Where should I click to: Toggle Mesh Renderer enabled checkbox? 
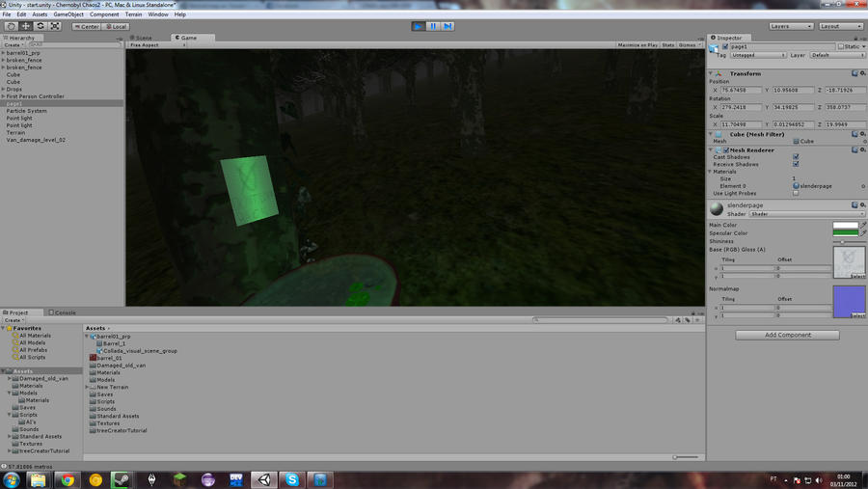coord(725,150)
